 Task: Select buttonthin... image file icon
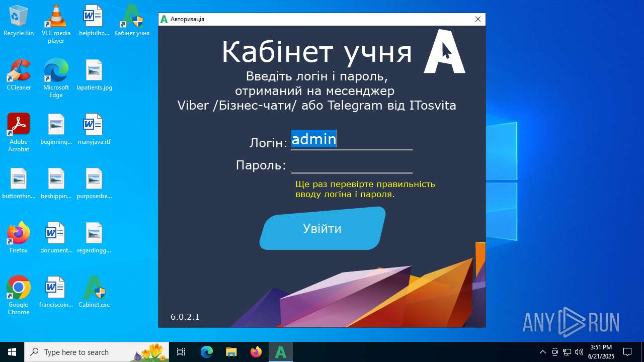tap(19, 184)
